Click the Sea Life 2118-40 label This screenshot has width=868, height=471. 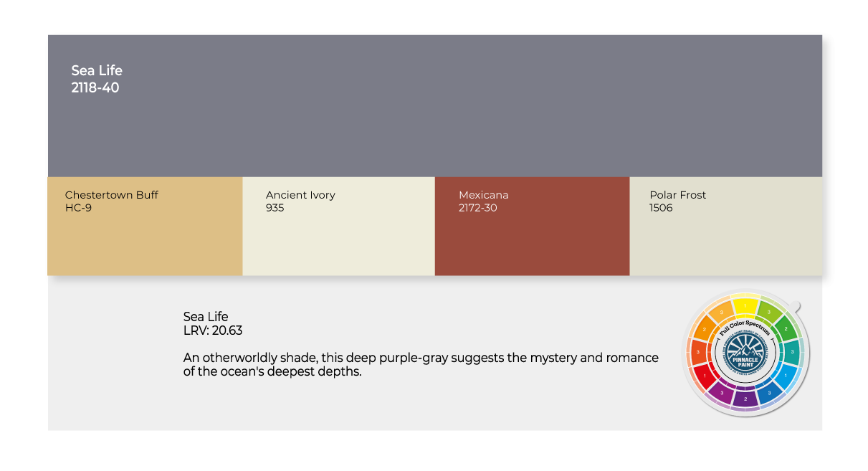coord(97,79)
